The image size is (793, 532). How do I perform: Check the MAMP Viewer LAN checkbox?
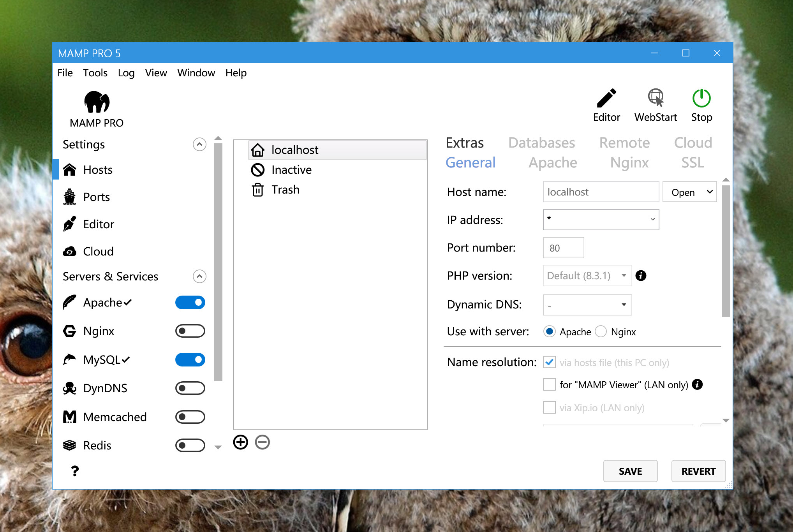click(550, 385)
